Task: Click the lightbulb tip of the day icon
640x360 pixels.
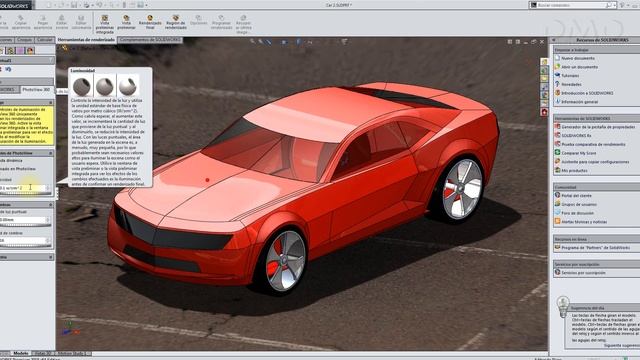Action: click(x=563, y=306)
